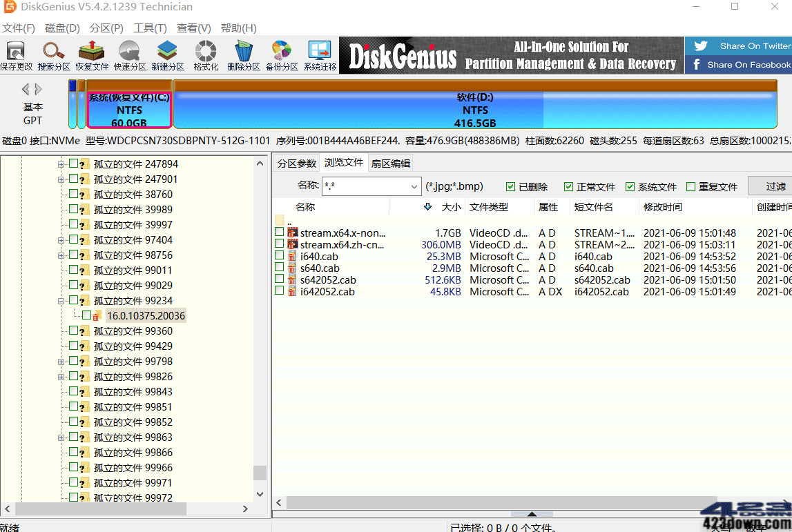Click the Twitter bird icon

click(701, 46)
